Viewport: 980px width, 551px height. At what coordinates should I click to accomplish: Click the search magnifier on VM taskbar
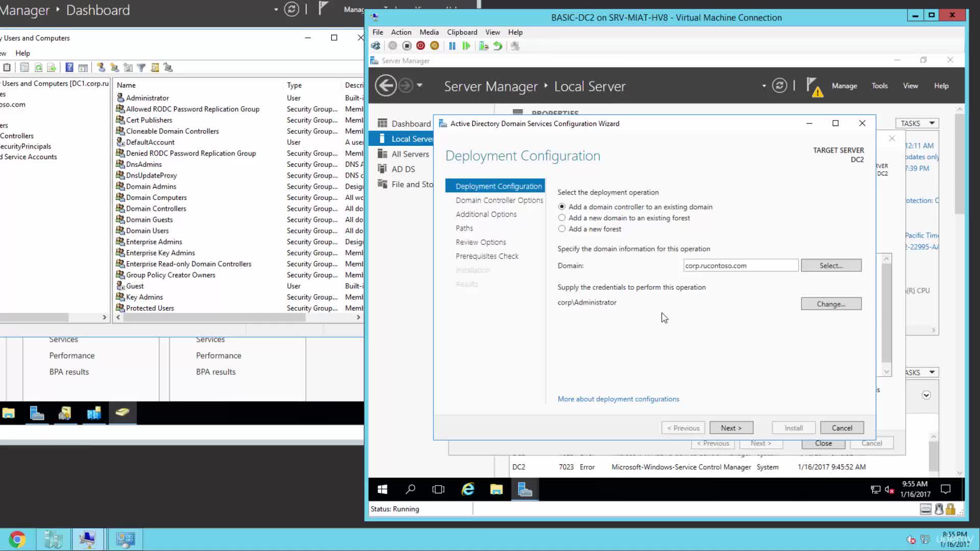(410, 489)
